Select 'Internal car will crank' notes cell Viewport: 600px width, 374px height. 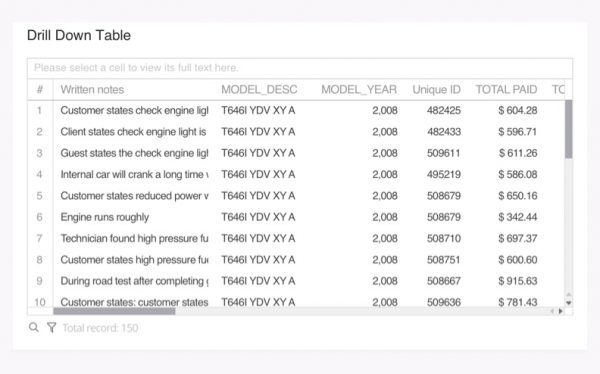(133, 175)
